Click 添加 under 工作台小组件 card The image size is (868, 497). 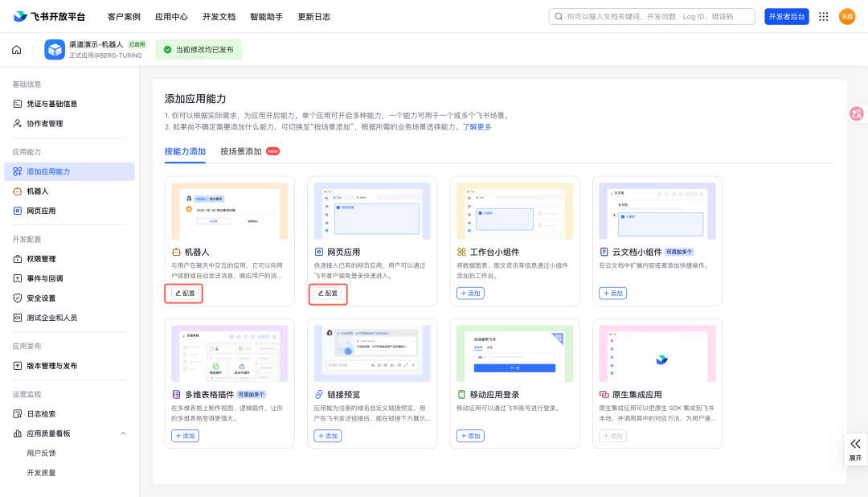(470, 293)
